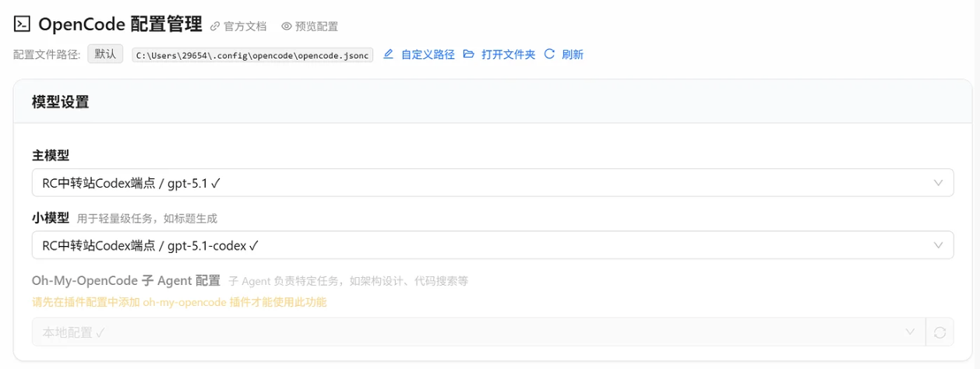Screen dimensions: 980x369
Task: Click the reload icon next to 本地配置
Action: 939,332
